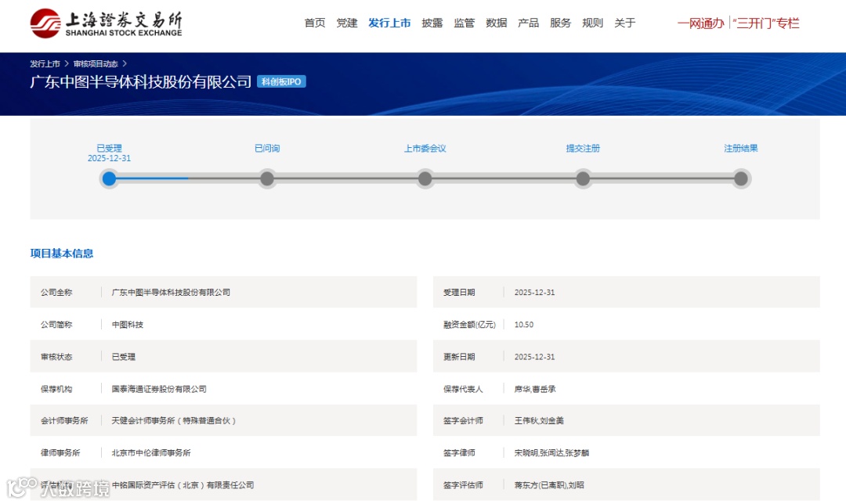Click the 融资金额(亿元) field label
Screen dimensions: 846x504
point(469,325)
